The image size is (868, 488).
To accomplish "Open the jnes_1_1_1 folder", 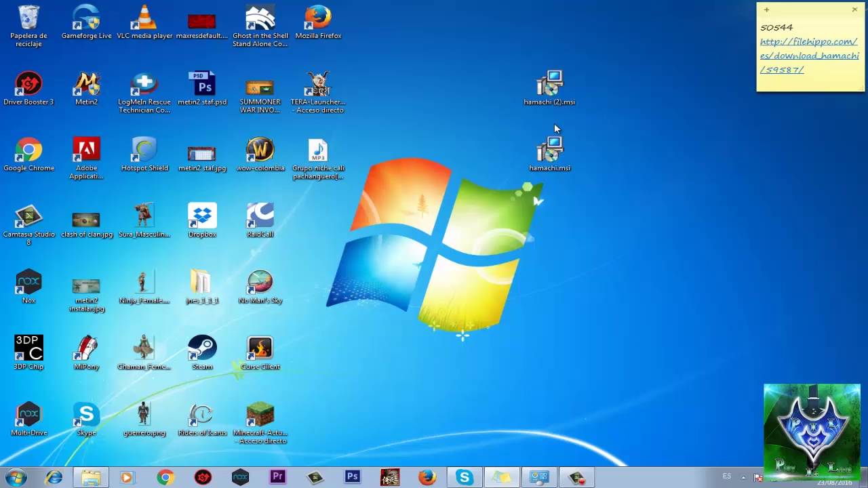I will pos(202,287).
